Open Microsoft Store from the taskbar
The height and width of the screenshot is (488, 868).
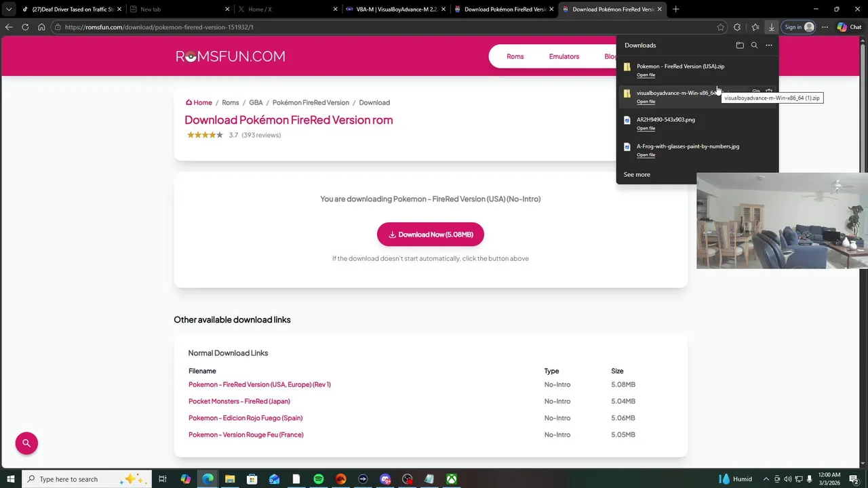[x=252, y=479]
